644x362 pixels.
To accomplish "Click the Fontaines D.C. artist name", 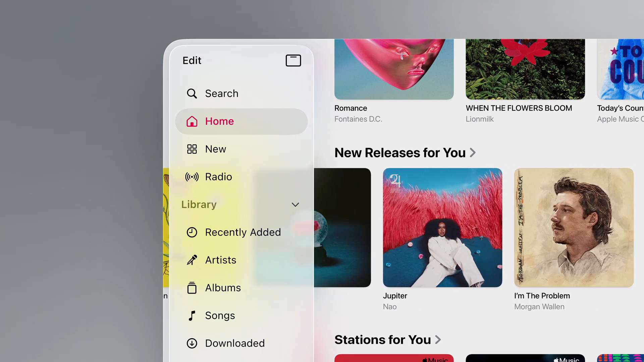I will click(358, 119).
